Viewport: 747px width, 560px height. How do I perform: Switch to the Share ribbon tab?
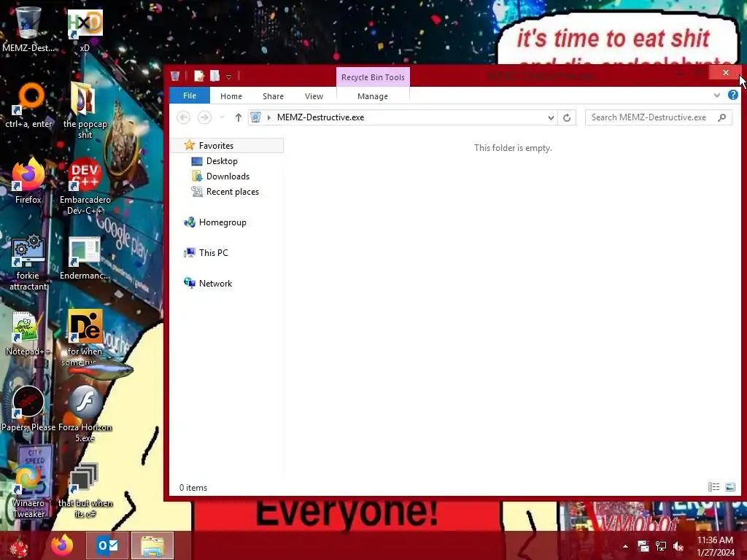(x=273, y=96)
